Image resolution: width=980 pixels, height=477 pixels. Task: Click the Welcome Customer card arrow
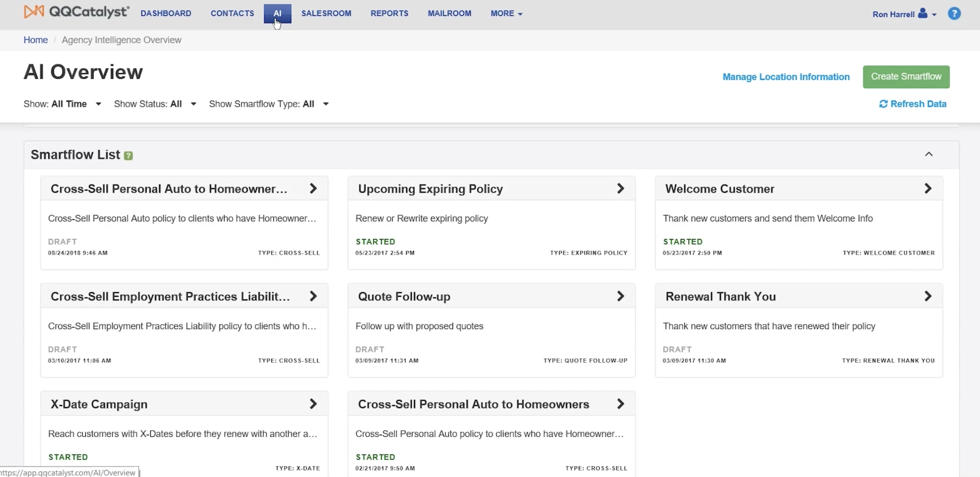pos(928,189)
